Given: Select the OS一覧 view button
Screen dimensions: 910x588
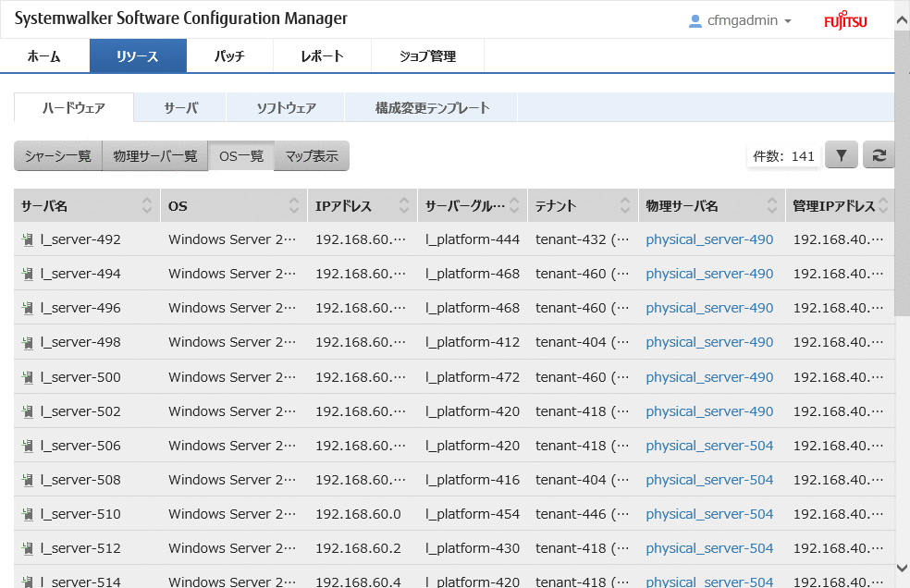Looking at the screenshot, I should coord(241,155).
